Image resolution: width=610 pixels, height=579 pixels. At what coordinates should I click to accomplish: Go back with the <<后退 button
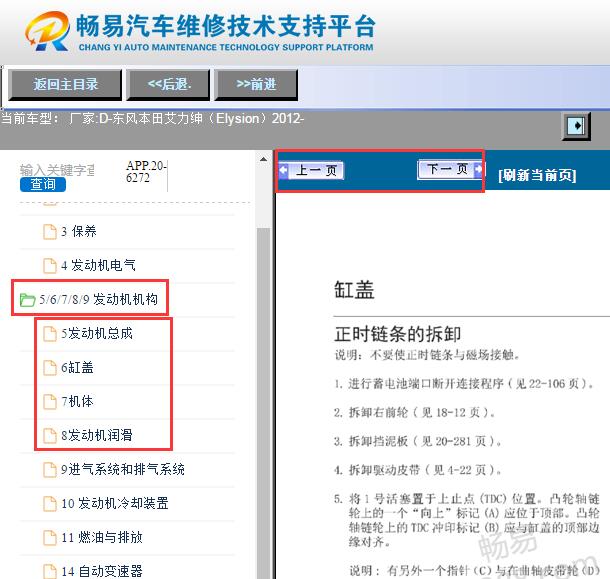coord(168,85)
